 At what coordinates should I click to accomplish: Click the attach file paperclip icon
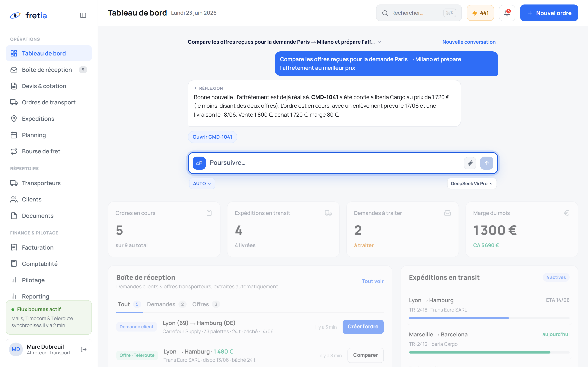click(470, 163)
